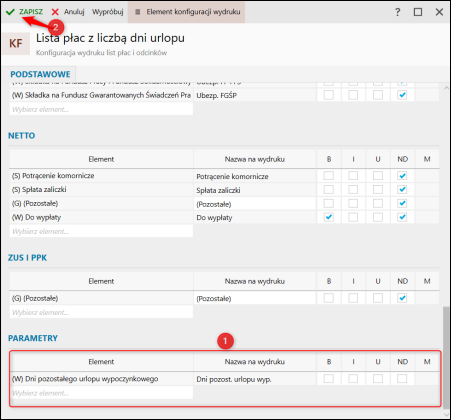Close the configuration window
The width and height of the screenshot is (451, 420).
tap(439, 12)
